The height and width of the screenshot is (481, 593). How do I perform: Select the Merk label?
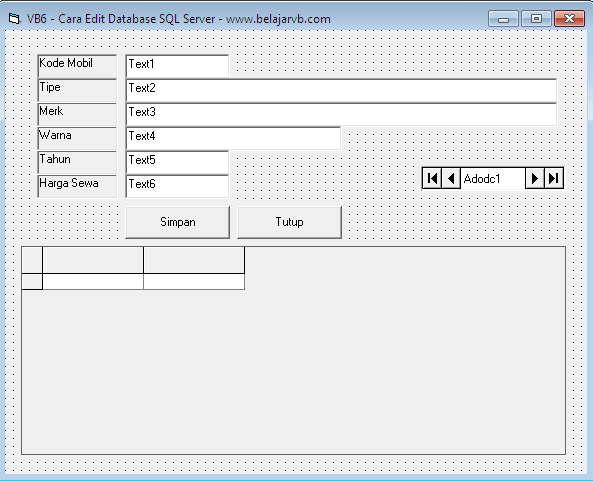[77, 114]
